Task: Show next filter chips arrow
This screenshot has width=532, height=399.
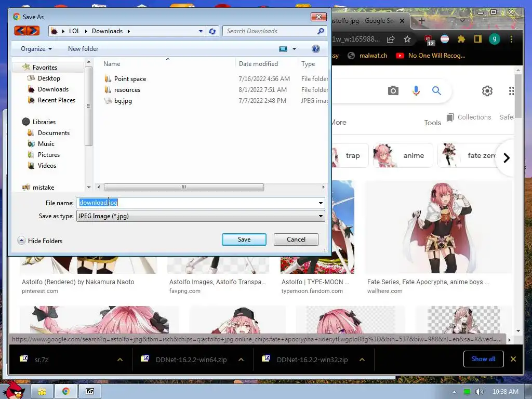Action: [507, 158]
